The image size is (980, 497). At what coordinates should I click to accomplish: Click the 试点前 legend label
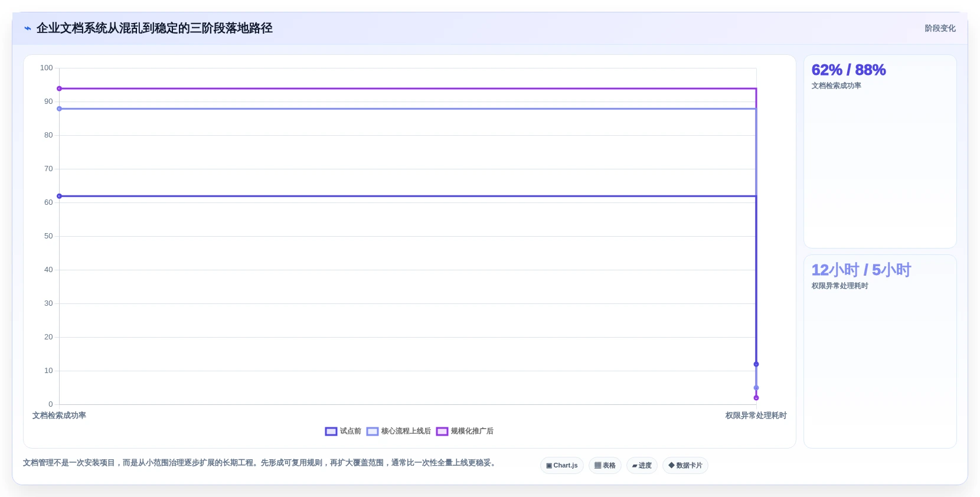pyautogui.click(x=351, y=431)
